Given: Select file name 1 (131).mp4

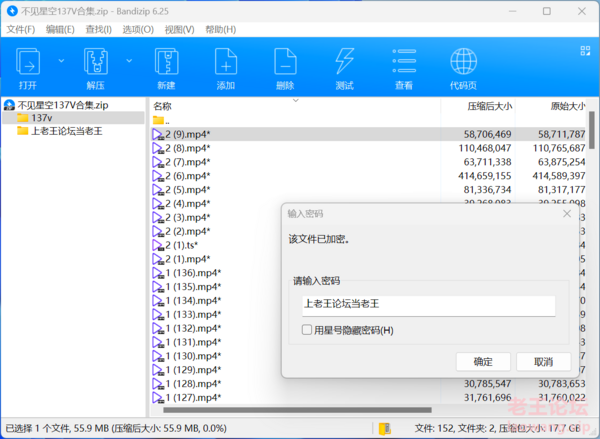Looking at the screenshot, I should click(193, 342).
